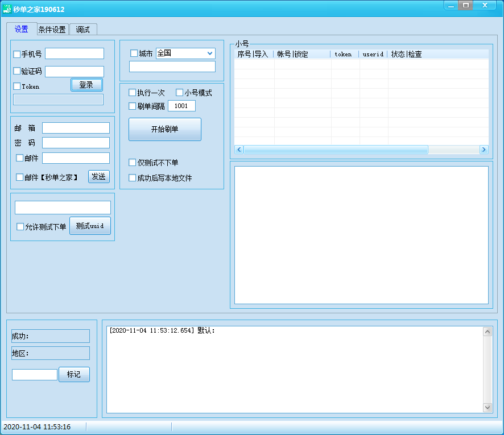Open the 调试 tab
This screenshot has height=435, width=504.
click(x=83, y=30)
